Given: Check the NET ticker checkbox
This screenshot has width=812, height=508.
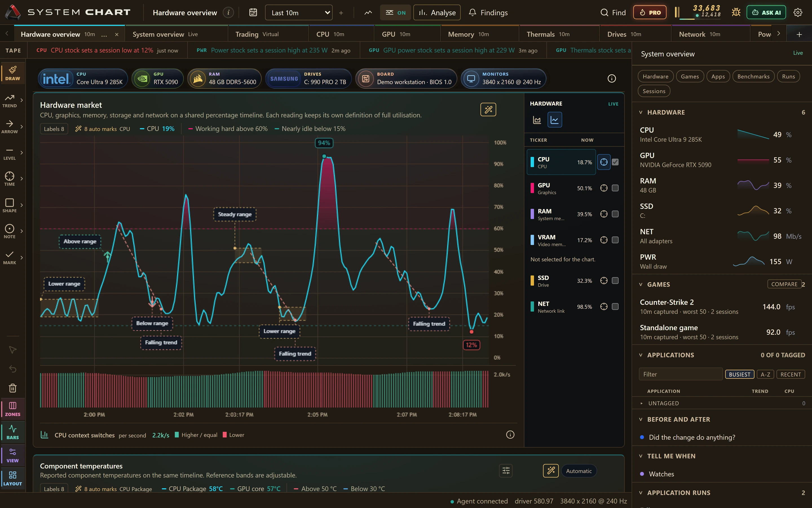Looking at the screenshot, I should (x=615, y=306).
